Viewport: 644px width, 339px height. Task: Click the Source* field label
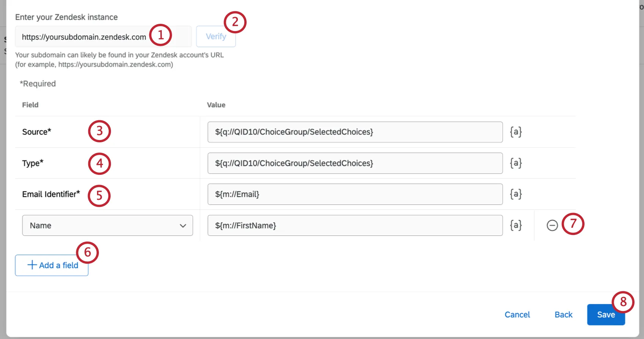(37, 132)
